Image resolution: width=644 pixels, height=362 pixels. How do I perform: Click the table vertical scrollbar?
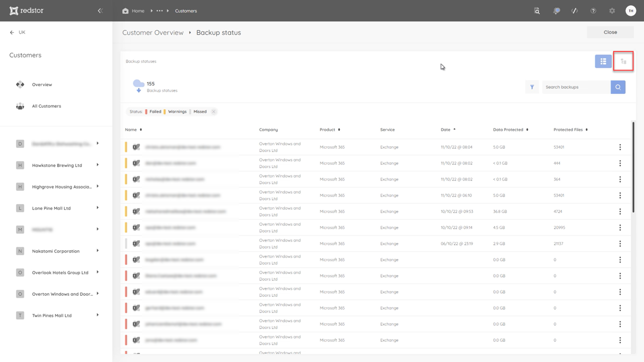pyautogui.click(x=633, y=167)
